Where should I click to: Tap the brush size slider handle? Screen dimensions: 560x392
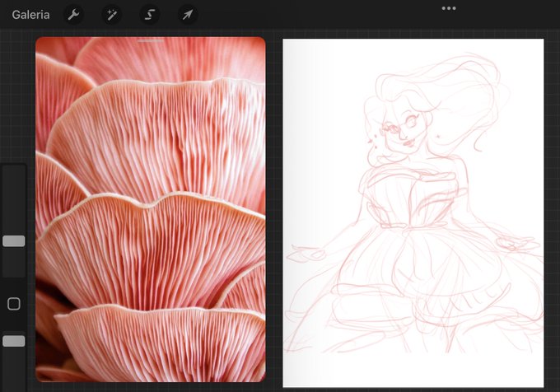coord(14,241)
